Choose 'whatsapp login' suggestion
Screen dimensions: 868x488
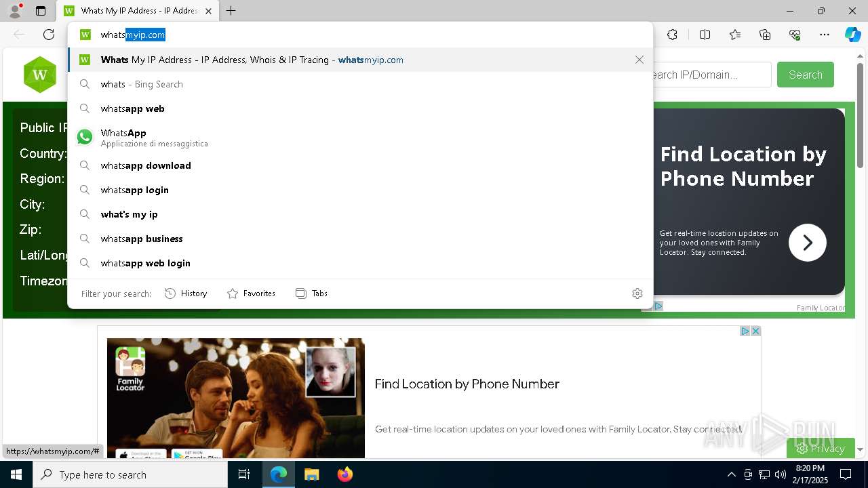(x=360, y=190)
